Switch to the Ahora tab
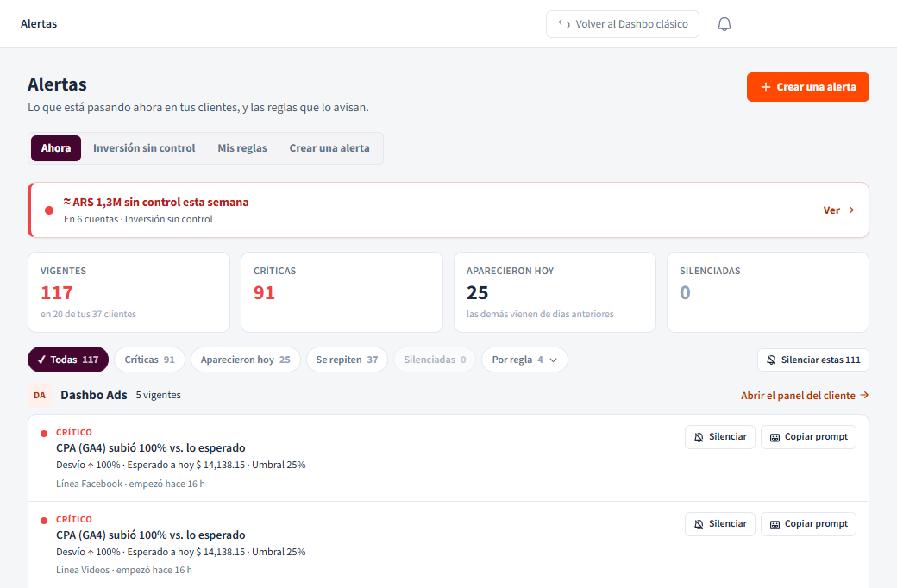 coord(56,148)
